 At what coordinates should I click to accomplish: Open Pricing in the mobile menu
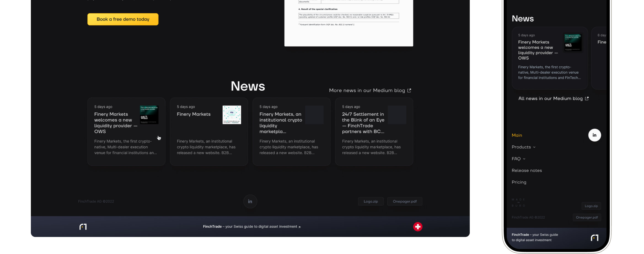(519, 182)
